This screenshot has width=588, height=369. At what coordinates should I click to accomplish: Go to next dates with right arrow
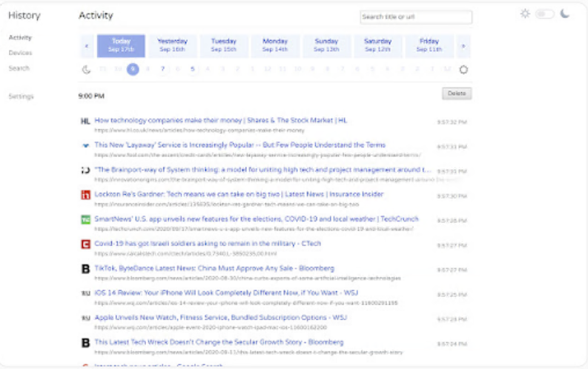point(463,46)
